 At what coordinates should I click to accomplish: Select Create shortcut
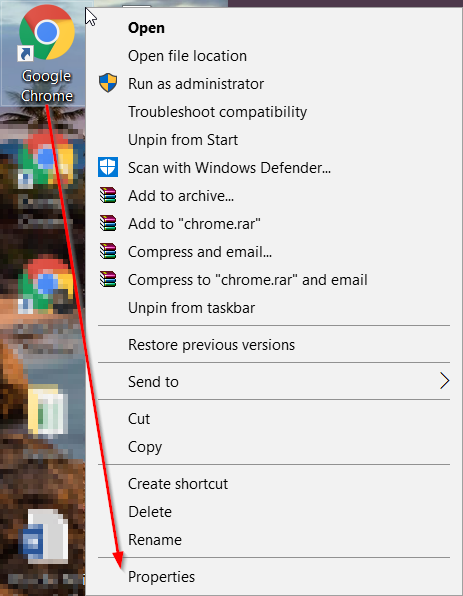pyautogui.click(x=178, y=484)
